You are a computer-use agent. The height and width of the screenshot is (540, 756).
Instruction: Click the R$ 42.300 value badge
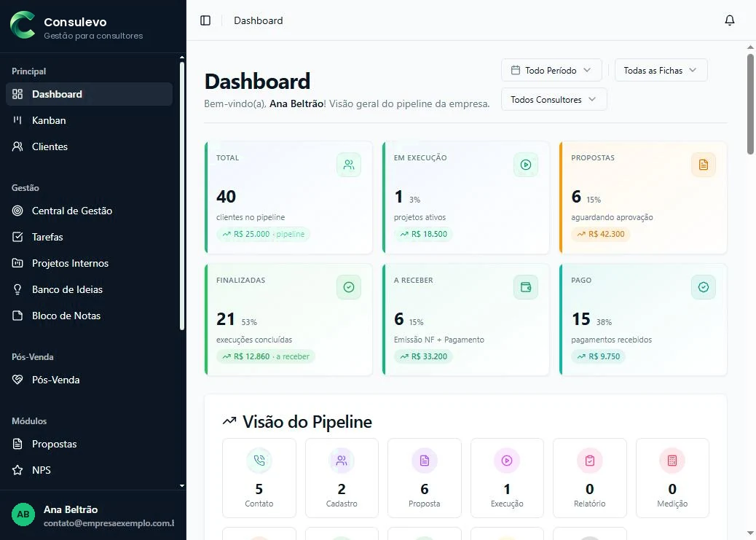point(601,234)
